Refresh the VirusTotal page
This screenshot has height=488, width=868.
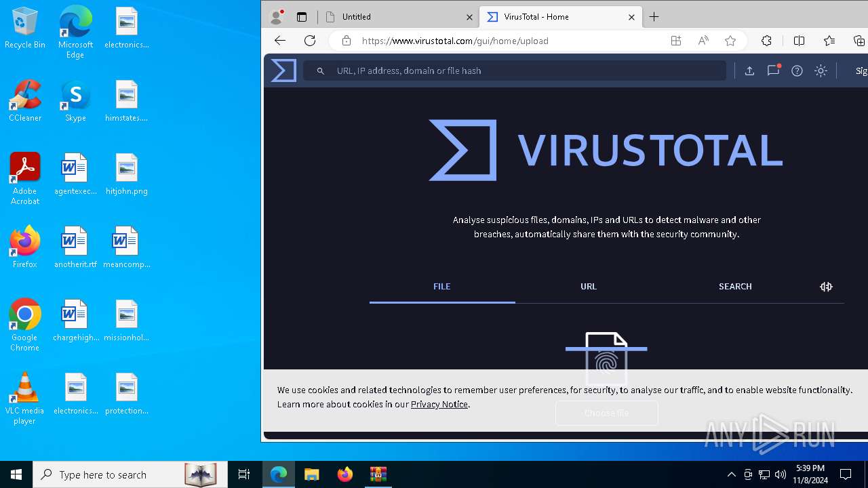point(310,41)
